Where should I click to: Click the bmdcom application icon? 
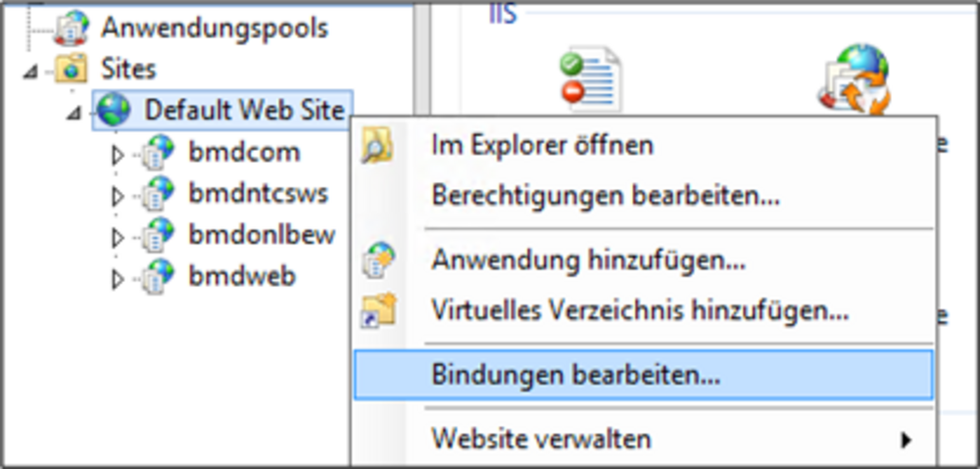click(x=157, y=153)
